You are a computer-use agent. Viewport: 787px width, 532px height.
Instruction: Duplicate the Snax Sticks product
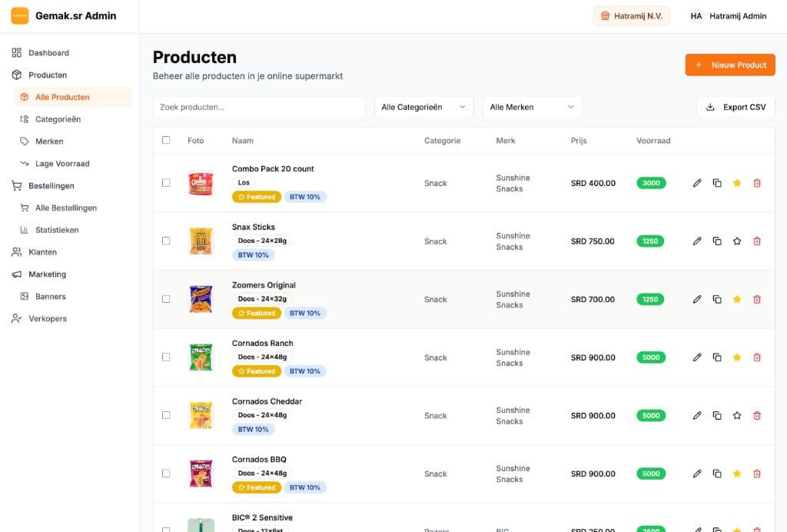[x=717, y=241]
